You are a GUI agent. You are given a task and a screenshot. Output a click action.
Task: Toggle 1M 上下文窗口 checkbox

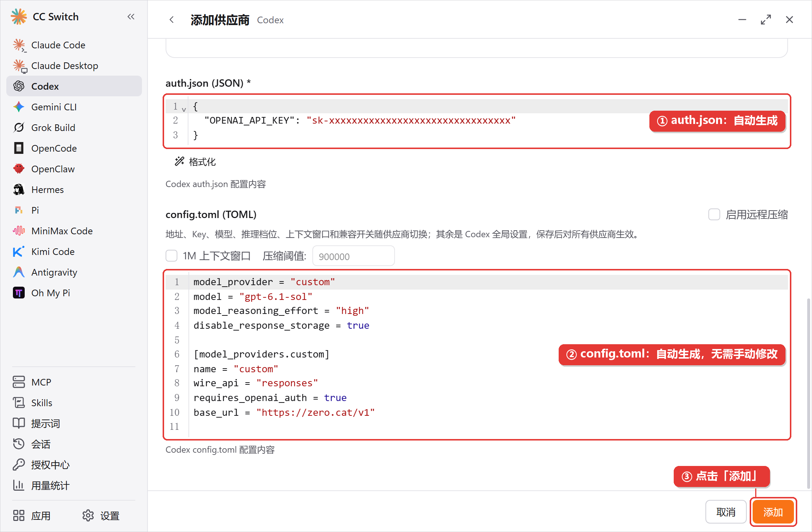tap(171, 256)
